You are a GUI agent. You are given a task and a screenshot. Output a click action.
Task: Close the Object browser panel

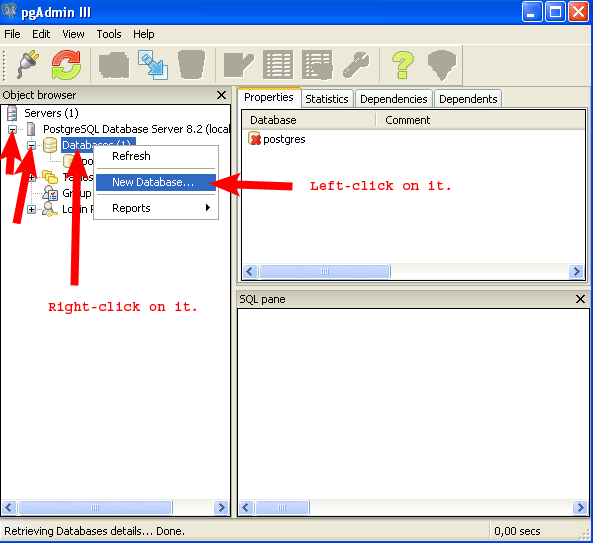tap(222, 95)
